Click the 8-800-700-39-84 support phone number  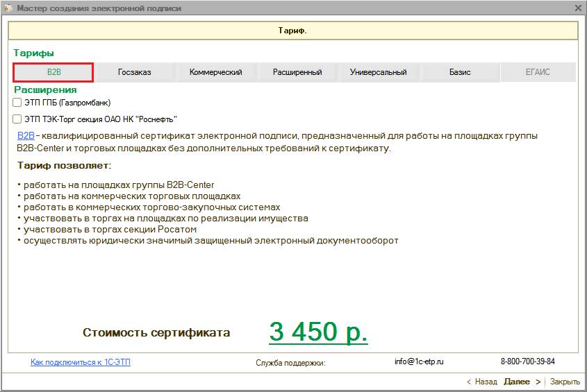coord(528,361)
